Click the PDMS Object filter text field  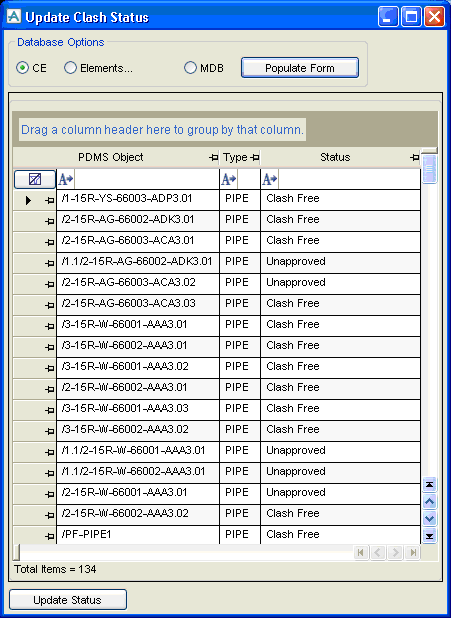(146, 179)
